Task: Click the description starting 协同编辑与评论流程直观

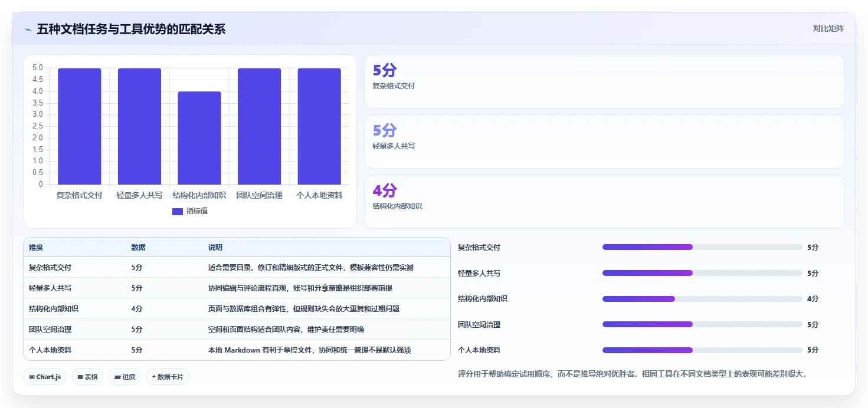Action: point(300,288)
